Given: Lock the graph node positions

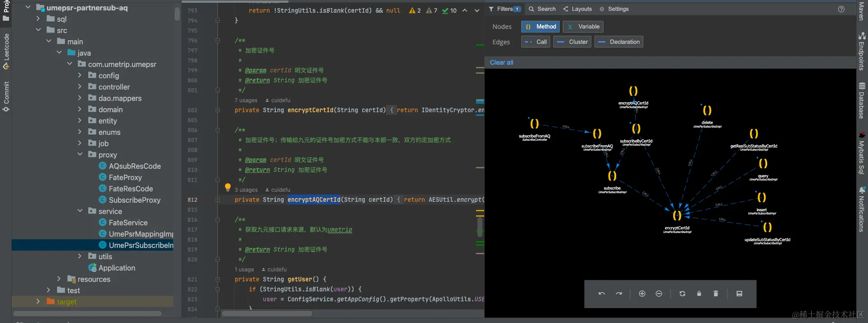Looking at the screenshot, I should 699,294.
